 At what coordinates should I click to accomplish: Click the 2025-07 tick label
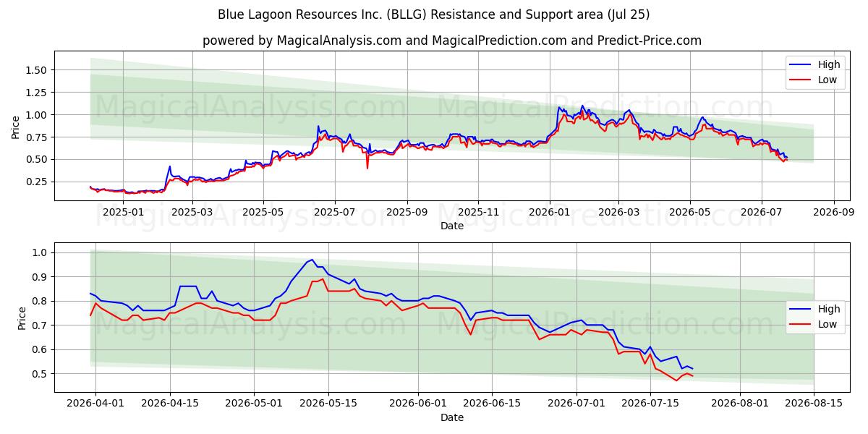click(334, 212)
